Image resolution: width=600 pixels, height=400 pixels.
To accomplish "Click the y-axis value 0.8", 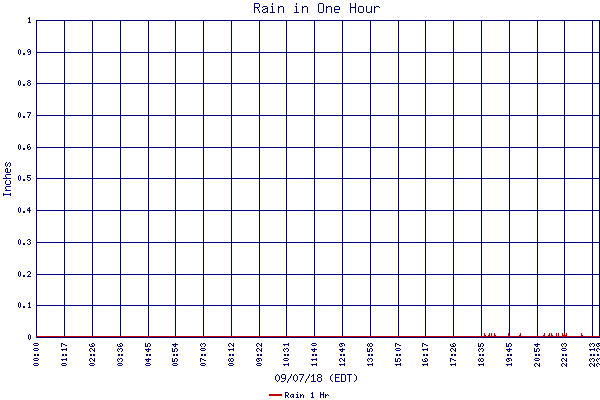I will (x=24, y=83).
